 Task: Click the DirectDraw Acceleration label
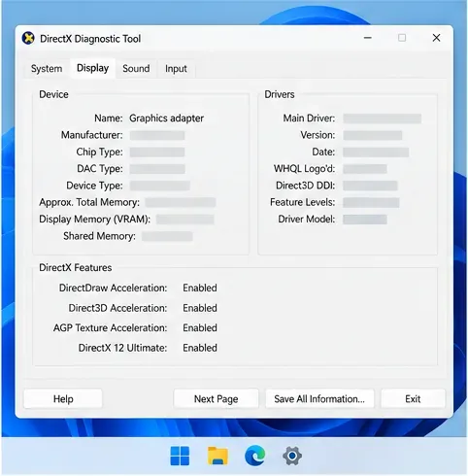click(113, 288)
